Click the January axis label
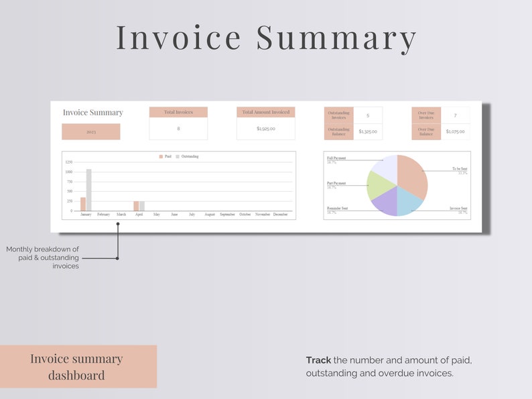Screen dimensions: 532x399 pos(86,215)
